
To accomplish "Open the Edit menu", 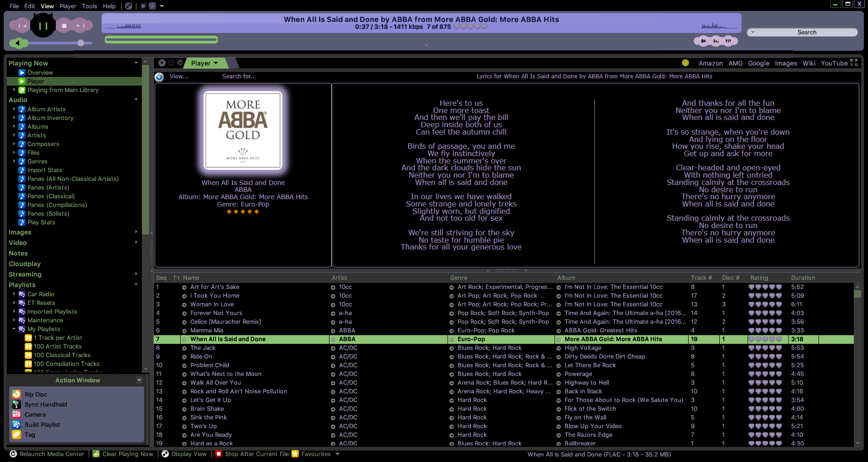I will point(29,6).
